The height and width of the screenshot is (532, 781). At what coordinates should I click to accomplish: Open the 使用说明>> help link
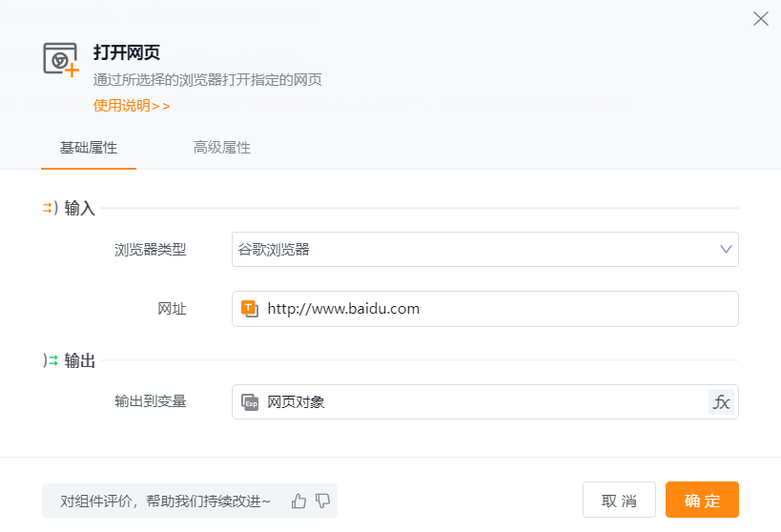132,106
